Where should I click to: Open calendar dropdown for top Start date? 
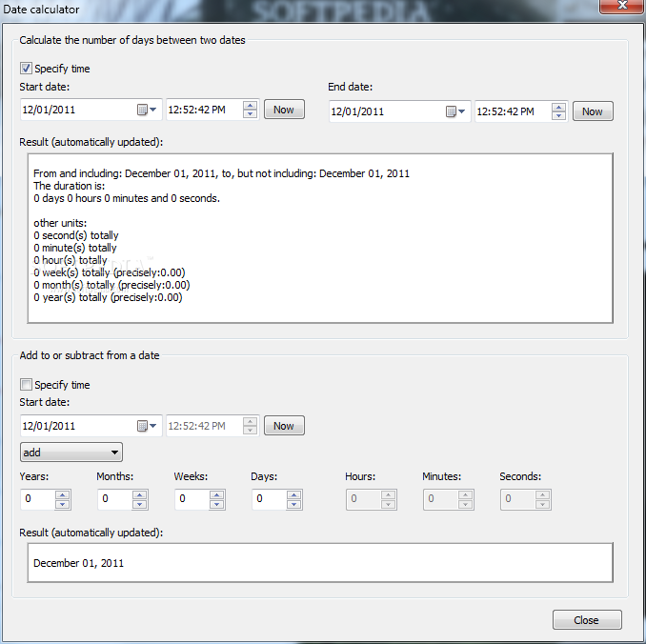point(147,110)
